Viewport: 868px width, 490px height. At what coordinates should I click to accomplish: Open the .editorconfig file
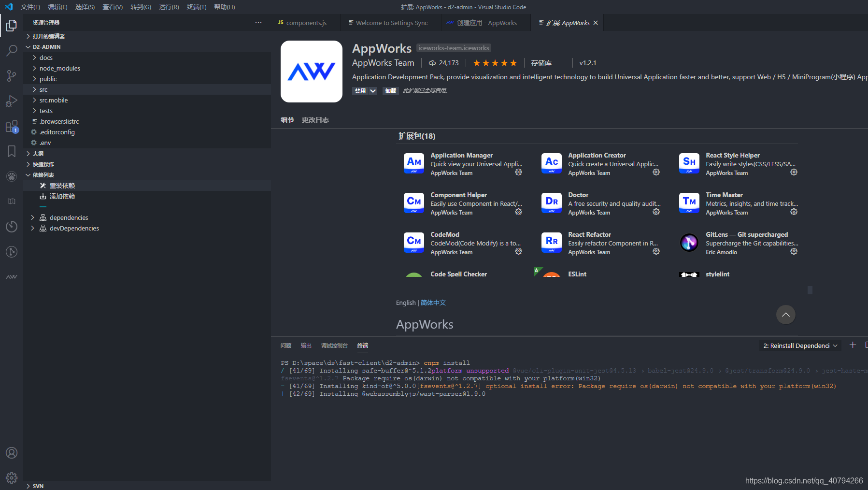[147, 132]
